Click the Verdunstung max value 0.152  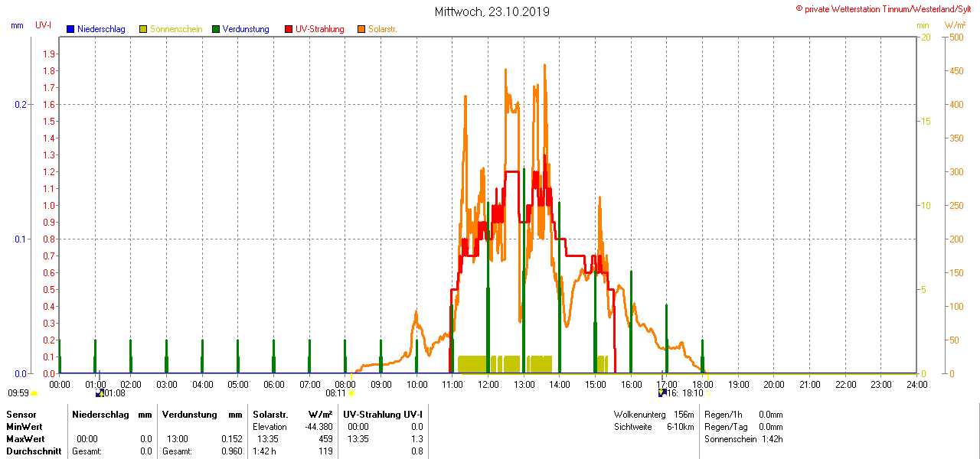click(x=230, y=439)
